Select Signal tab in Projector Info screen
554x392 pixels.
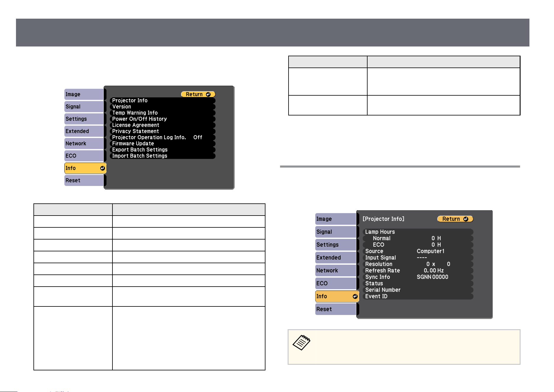coord(336,232)
